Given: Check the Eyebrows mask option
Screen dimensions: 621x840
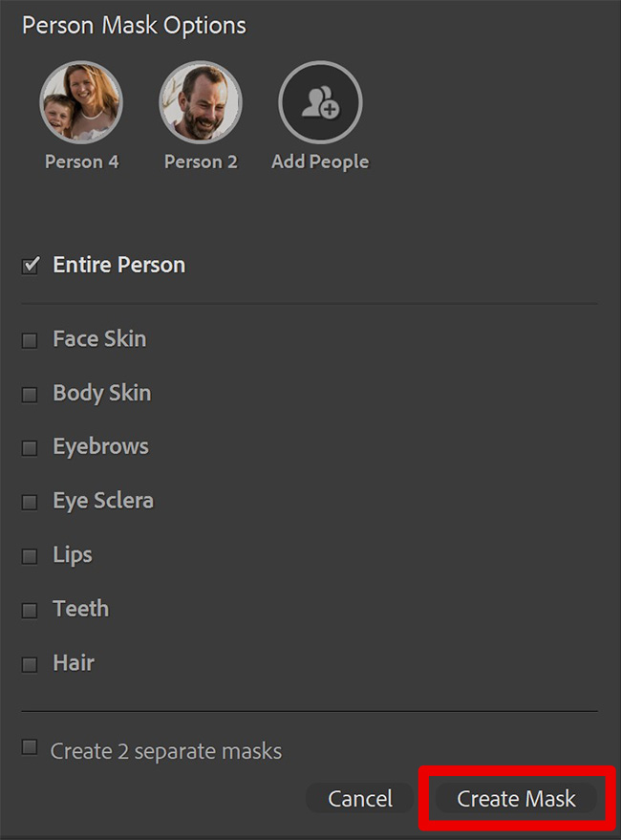Looking at the screenshot, I should click(30, 448).
